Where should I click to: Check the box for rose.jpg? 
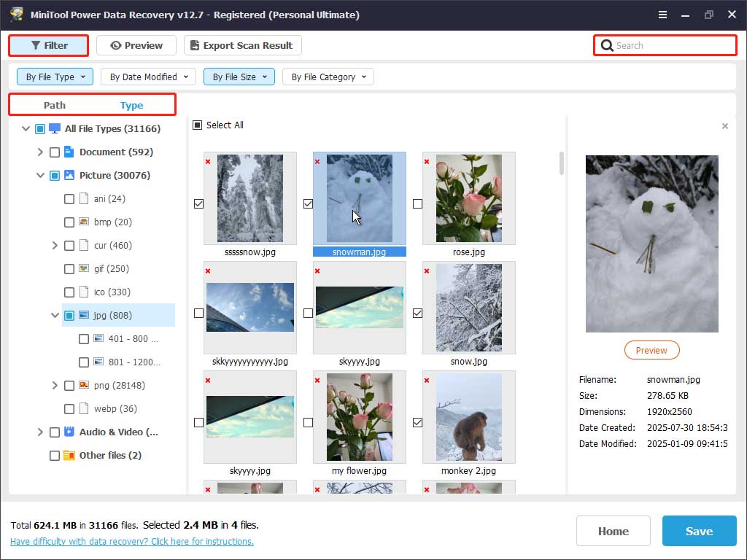click(417, 203)
